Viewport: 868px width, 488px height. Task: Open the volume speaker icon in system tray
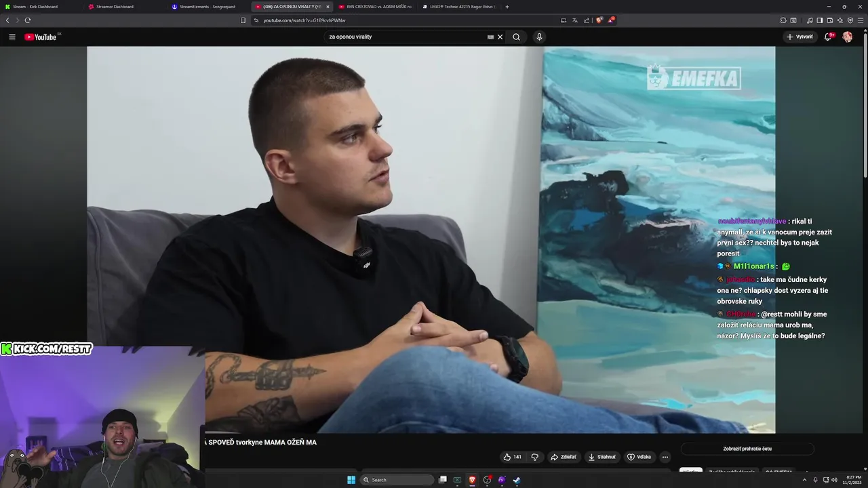pos(834,480)
